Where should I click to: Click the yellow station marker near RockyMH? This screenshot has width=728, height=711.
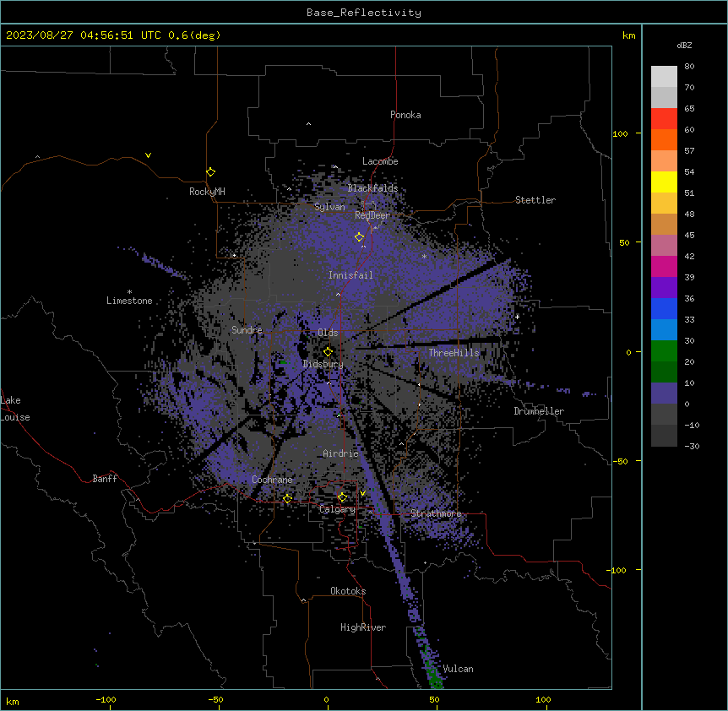[x=211, y=172]
